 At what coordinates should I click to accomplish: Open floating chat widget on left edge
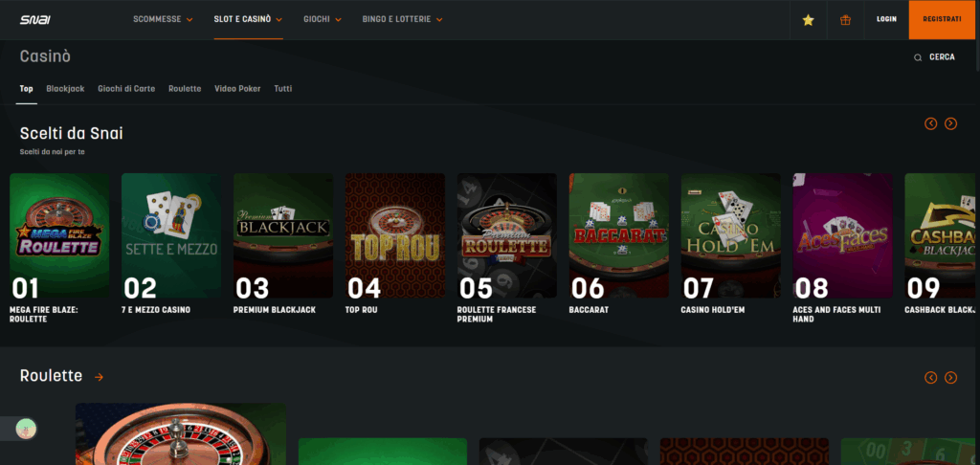coord(26,430)
